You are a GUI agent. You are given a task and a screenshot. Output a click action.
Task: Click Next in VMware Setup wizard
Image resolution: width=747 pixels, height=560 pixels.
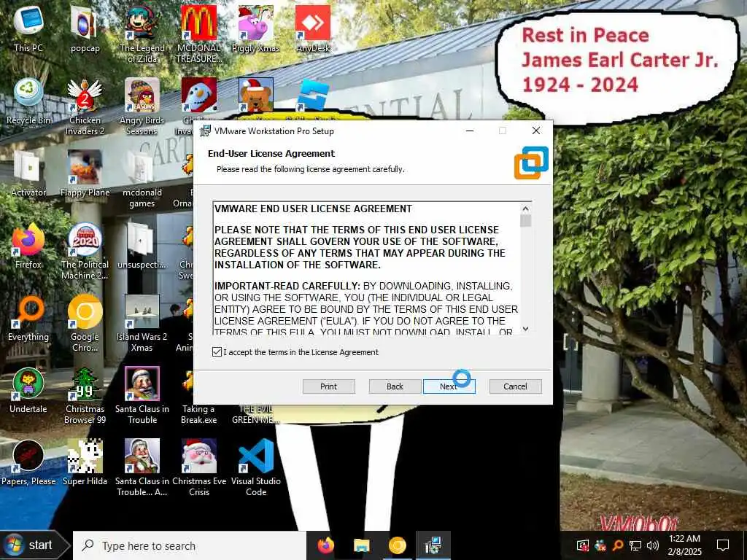tap(449, 386)
